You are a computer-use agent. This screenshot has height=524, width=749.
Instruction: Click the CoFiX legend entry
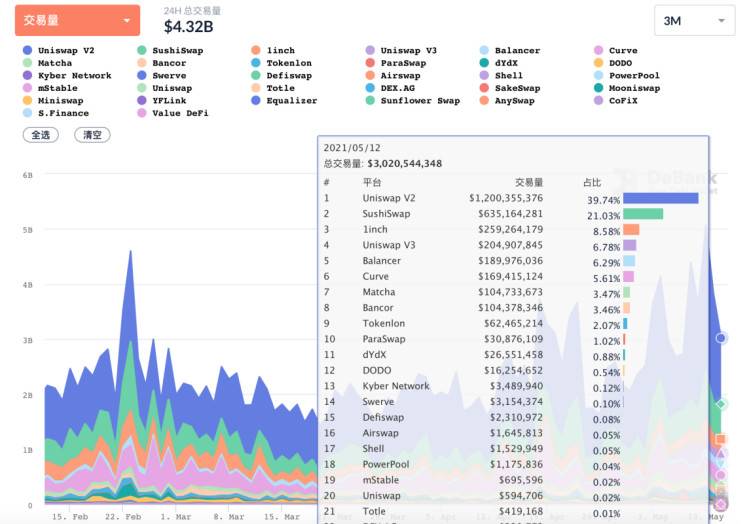click(x=616, y=101)
